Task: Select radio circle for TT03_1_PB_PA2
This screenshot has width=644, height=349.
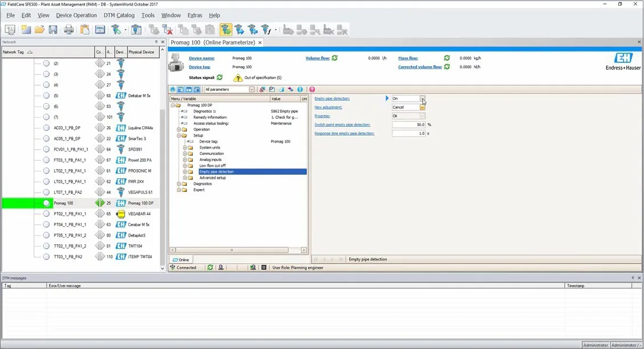Action: (46, 256)
